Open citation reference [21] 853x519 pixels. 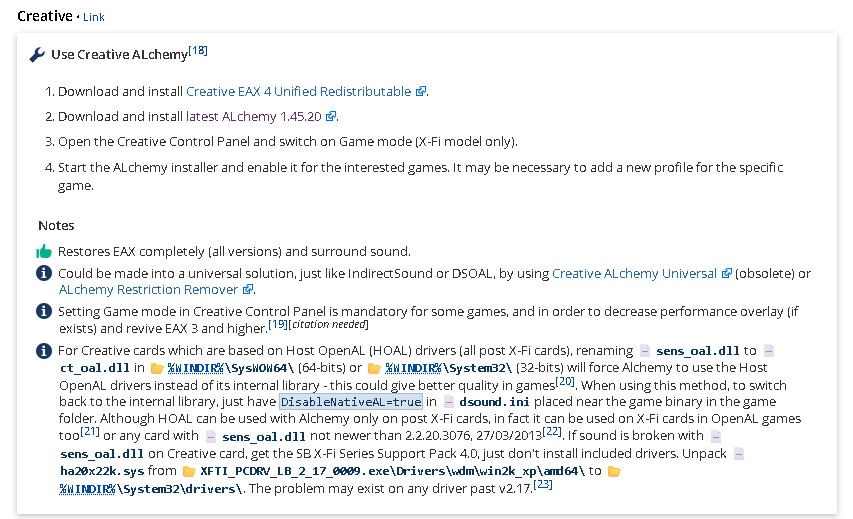90,431
